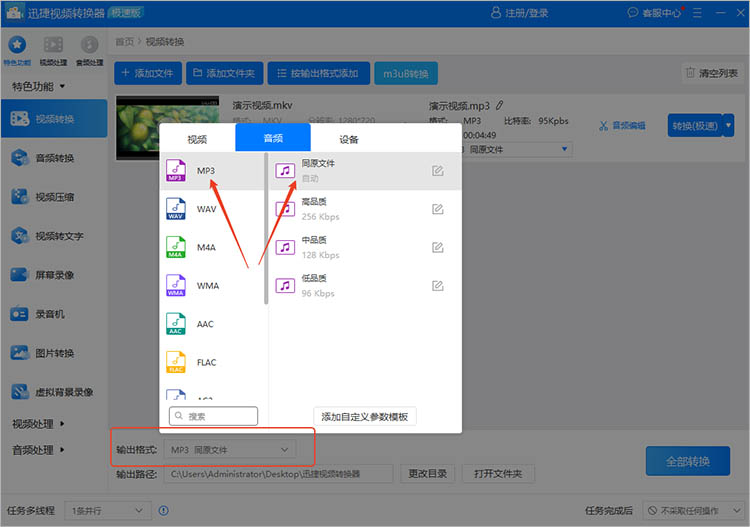Click 添加自定义参数模板 button

point(364,417)
